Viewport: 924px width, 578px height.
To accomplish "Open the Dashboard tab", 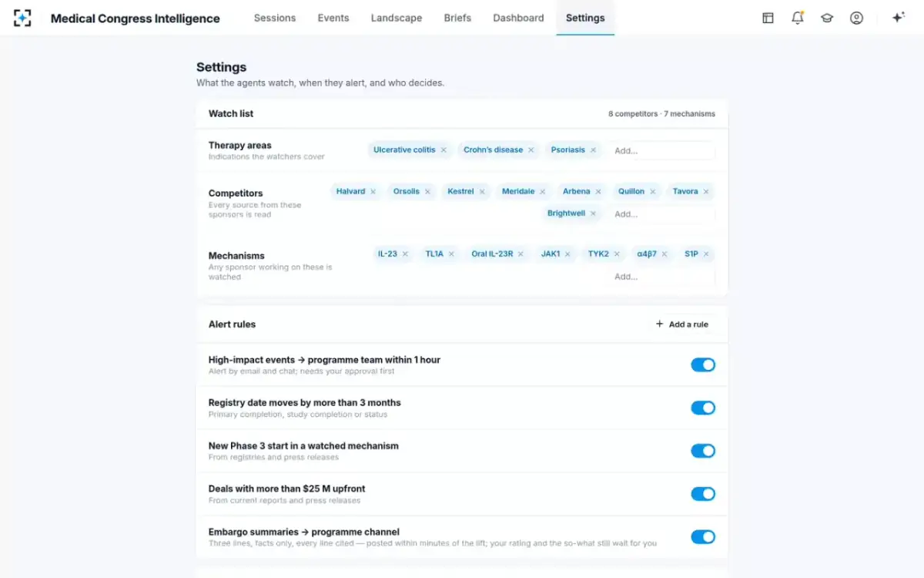I will (518, 18).
